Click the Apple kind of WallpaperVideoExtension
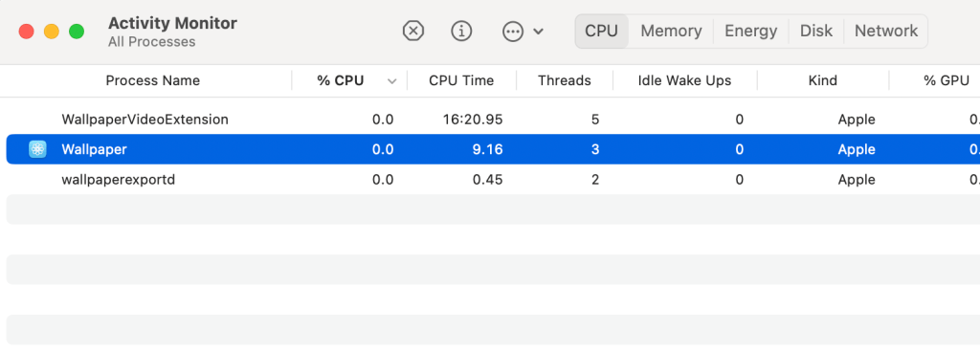 coord(857,120)
